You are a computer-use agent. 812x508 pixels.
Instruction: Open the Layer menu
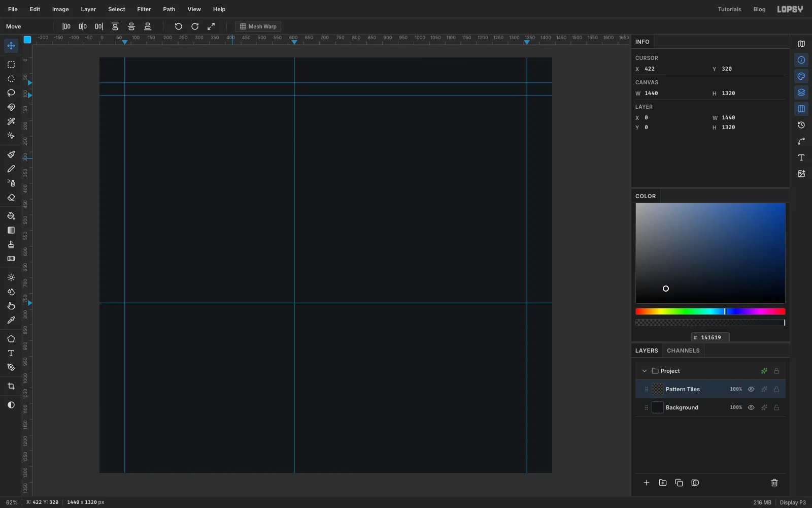[88, 9]
